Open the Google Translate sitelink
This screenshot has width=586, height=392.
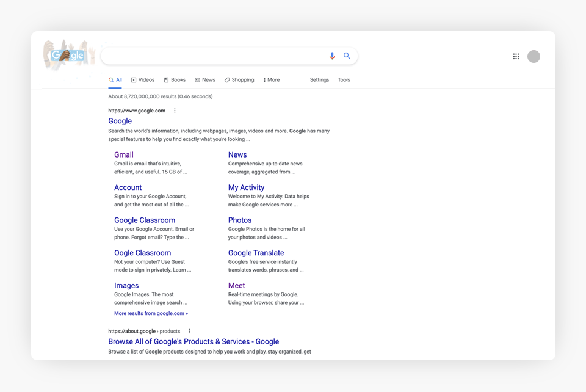click(256, 253)
